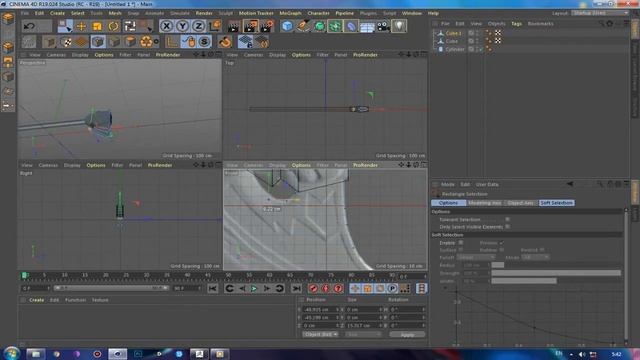The image size is (640, 360).
Task: Add a Cube primitive object
Action: pyautogui.click(x=287, y=26)
